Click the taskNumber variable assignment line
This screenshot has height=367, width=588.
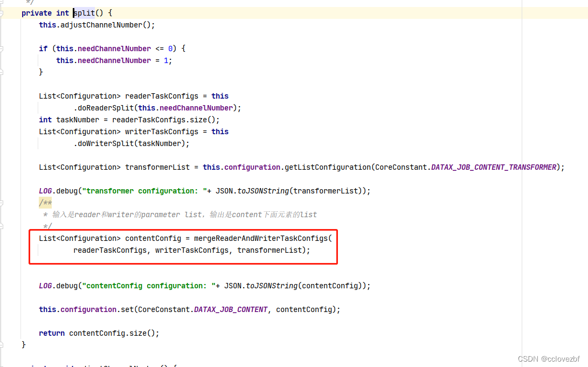click(78, 119)
